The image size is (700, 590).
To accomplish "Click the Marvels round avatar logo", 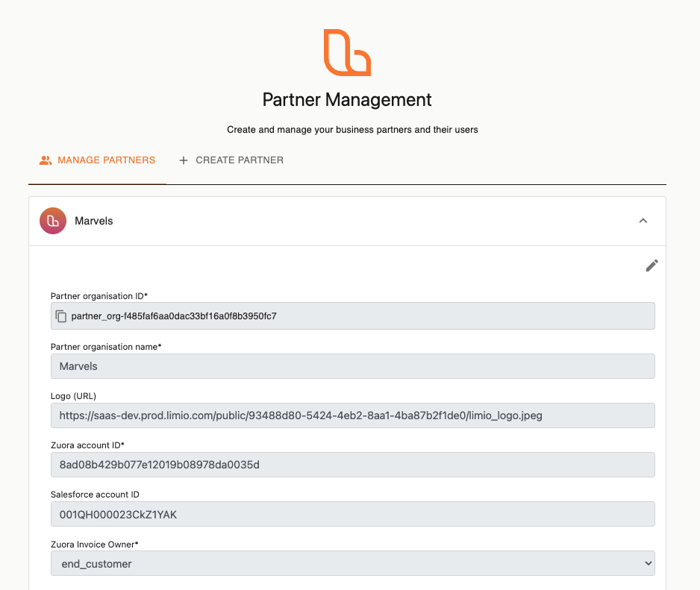I will (x=53, y=221).
